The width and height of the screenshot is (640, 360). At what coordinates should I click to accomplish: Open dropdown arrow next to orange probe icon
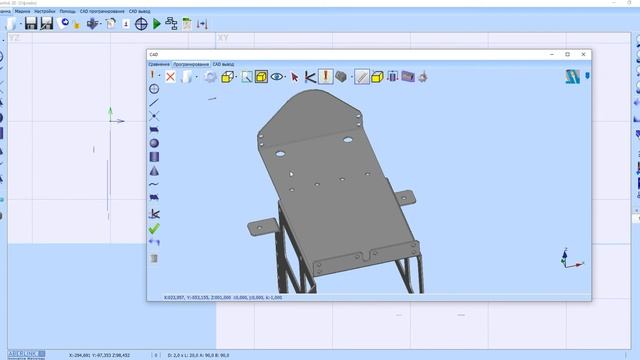point(159,76)
